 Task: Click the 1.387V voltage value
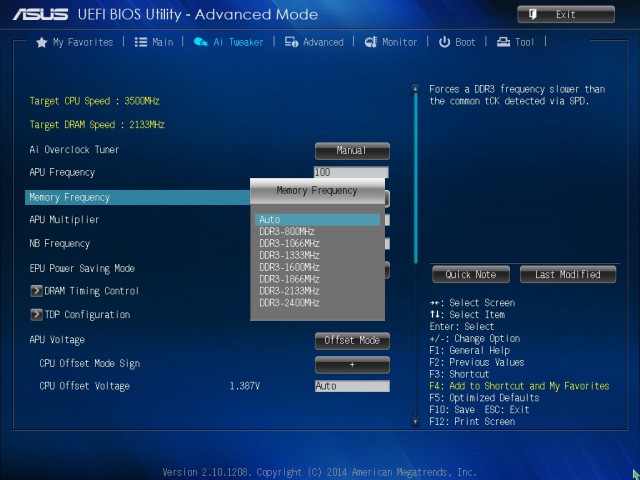[244, 386]
